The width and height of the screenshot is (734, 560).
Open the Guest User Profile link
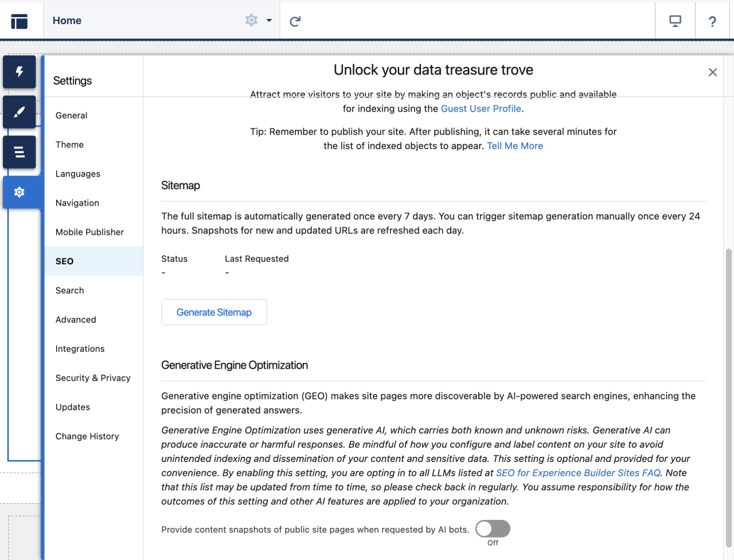coord(481,108)
